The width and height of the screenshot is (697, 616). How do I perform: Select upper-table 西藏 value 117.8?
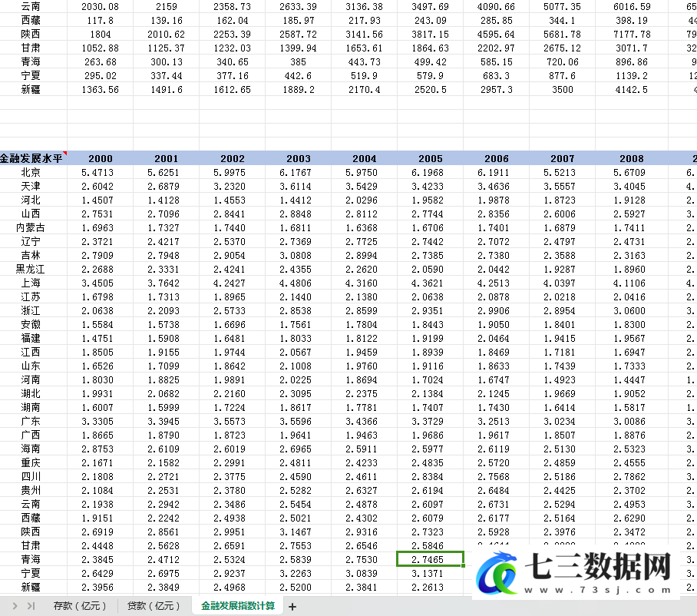coord(100,21)
